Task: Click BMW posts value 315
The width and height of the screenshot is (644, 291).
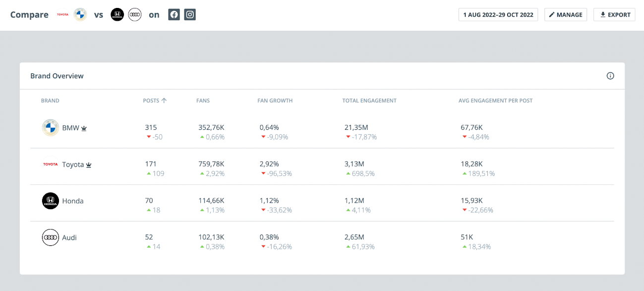Action: [x=151, y=127]
